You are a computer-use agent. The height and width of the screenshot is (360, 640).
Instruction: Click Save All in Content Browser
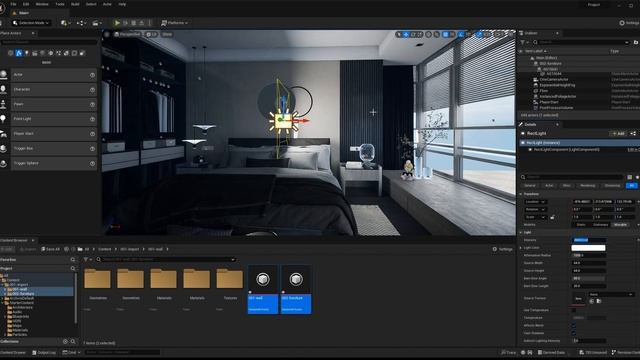tap(51, 249)
